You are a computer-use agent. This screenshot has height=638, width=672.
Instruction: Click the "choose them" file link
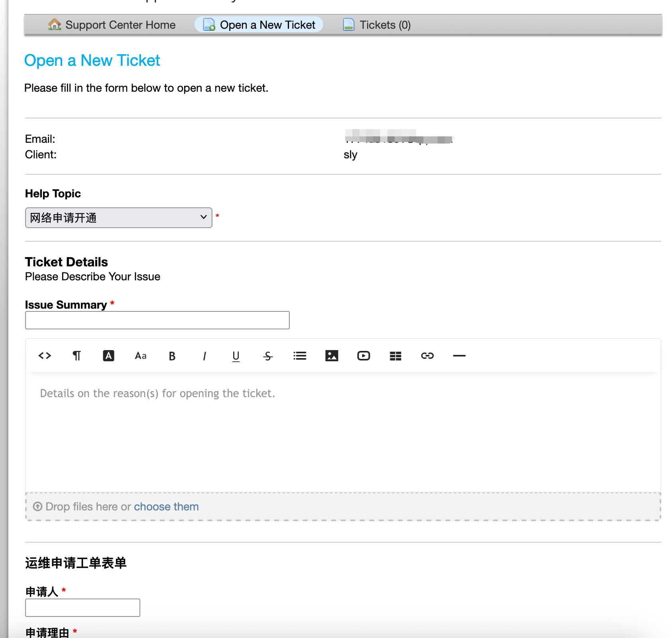pos(166,507)
